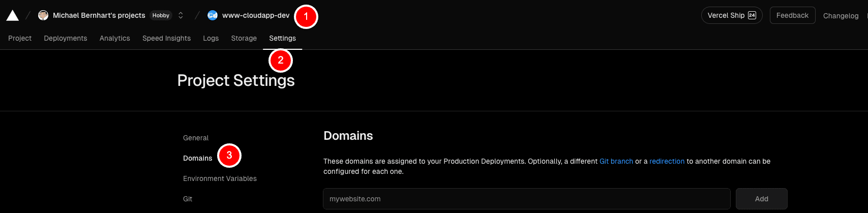Open the team switcher chevron
Viewport: 868px width, 213px height.
(181, 15)
